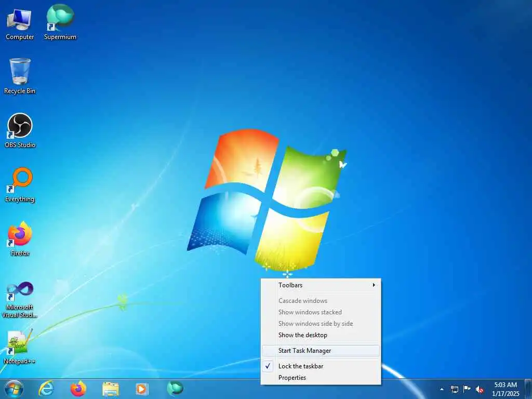532x399 pixels.
Task: Click the Show desktop strip at the end of the taskbar
Action: pos(528,389)
